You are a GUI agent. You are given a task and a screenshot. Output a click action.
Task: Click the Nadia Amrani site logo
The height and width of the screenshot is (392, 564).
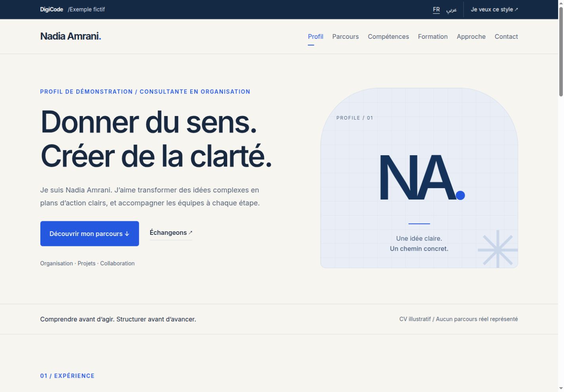(70, 36)
